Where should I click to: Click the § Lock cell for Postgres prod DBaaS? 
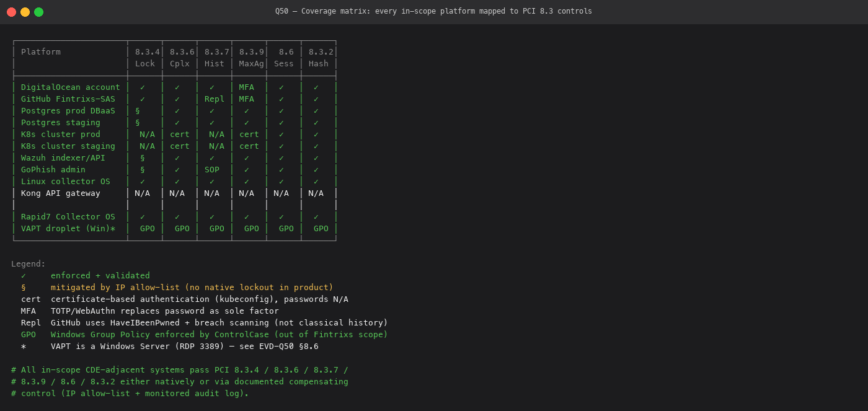[x=138, y=111]
